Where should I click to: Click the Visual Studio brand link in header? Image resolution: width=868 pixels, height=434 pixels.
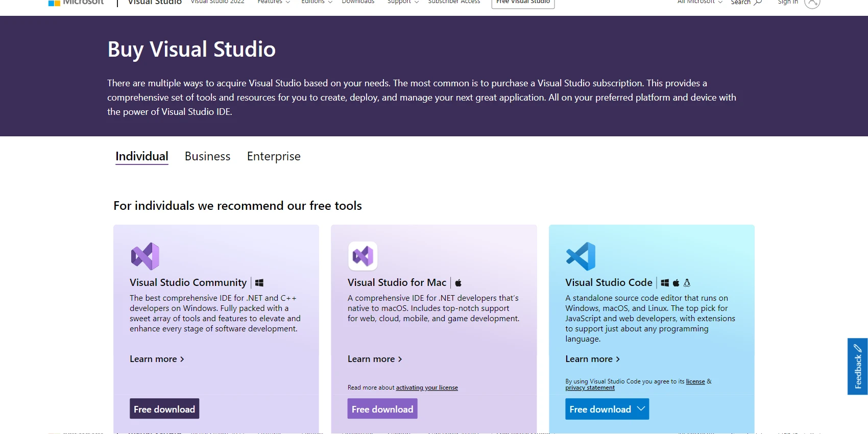click(x=155, y=3)
